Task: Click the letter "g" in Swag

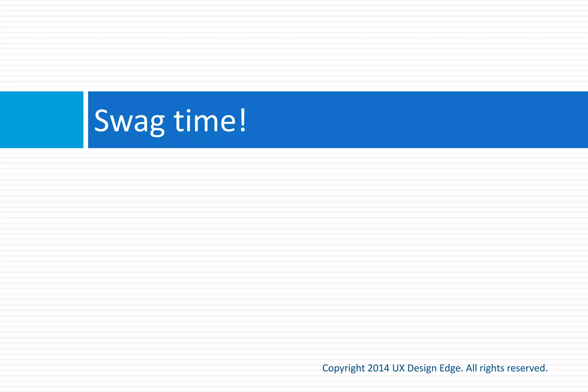Action: coord(157,123)
